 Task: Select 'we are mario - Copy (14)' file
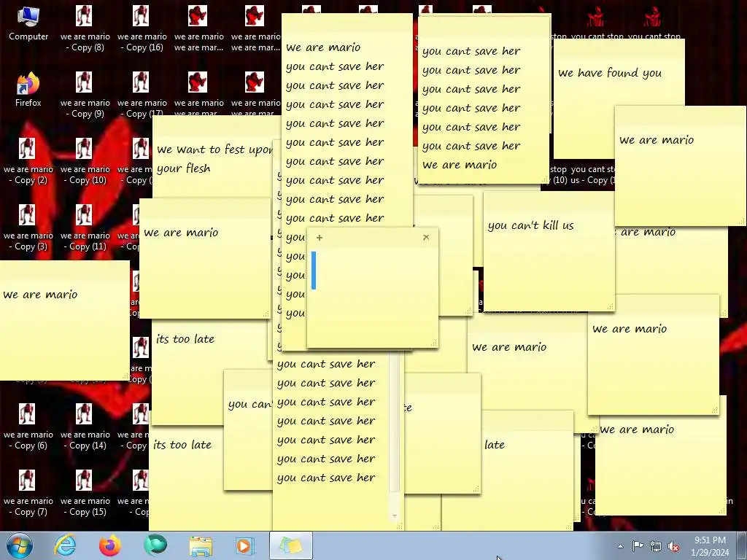point(85,426)
